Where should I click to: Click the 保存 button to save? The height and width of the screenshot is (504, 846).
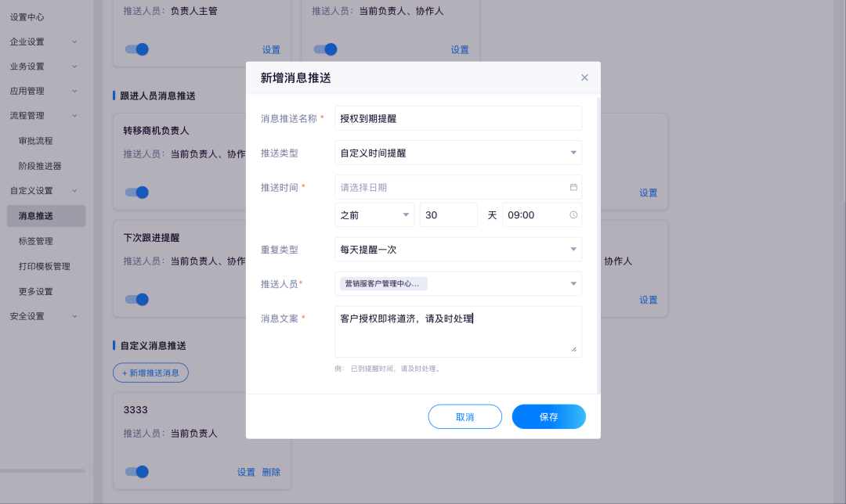point(548,416)
